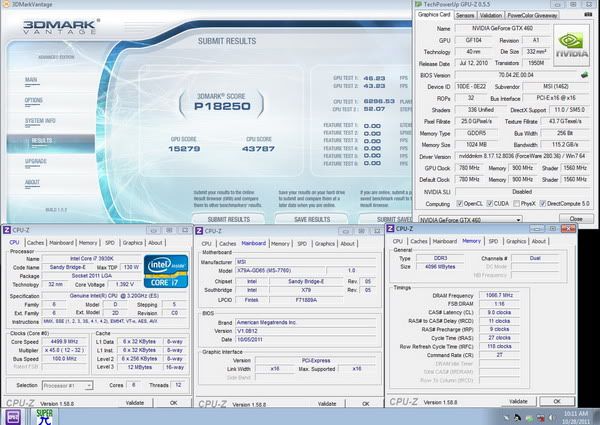
Task: Click the Close button in GPU-Z
Action: (576, 219)
